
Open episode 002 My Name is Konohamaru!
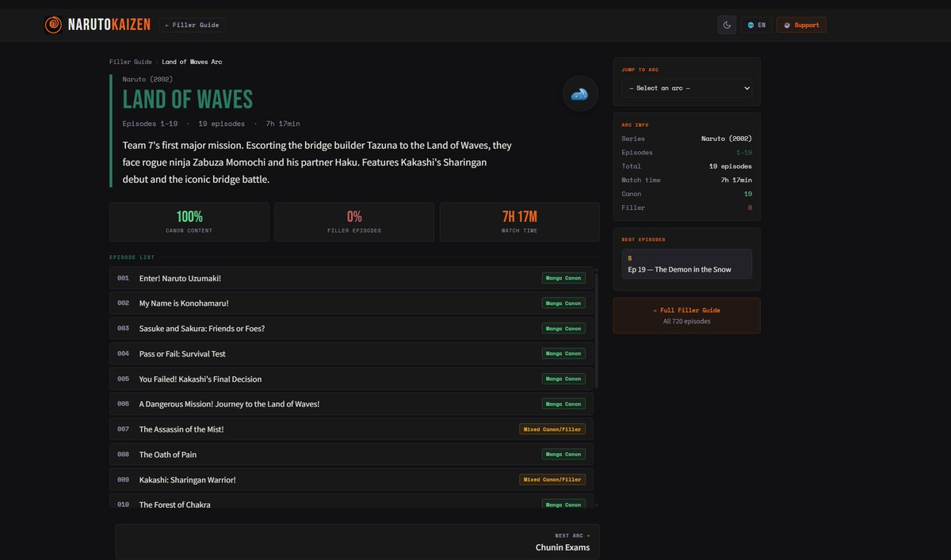click(351, 303)
